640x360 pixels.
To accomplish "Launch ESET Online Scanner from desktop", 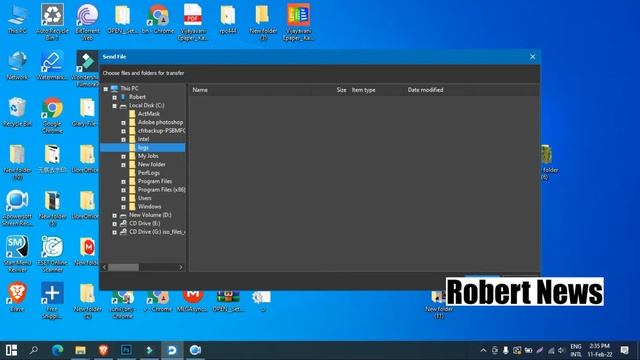I will (52, 254).
